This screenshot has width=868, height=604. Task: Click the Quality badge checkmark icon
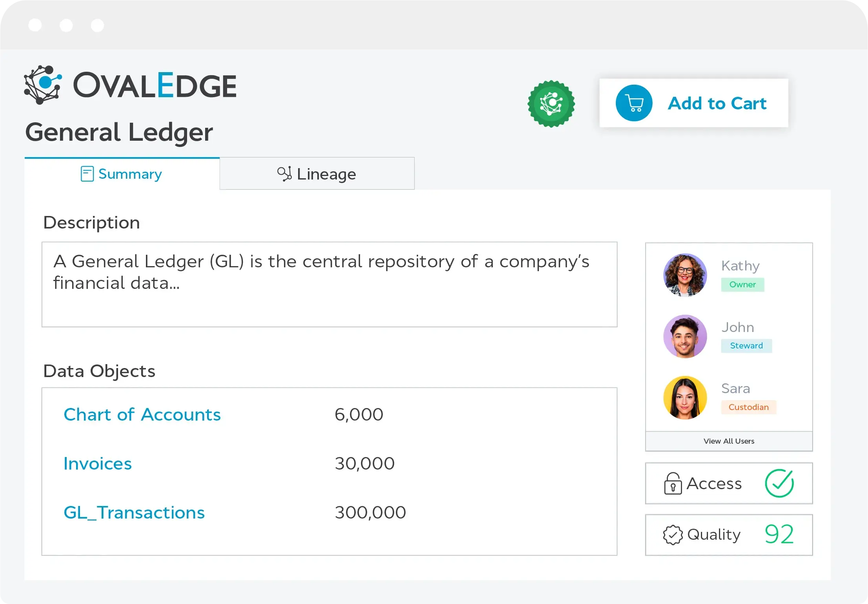click(673, 535)
